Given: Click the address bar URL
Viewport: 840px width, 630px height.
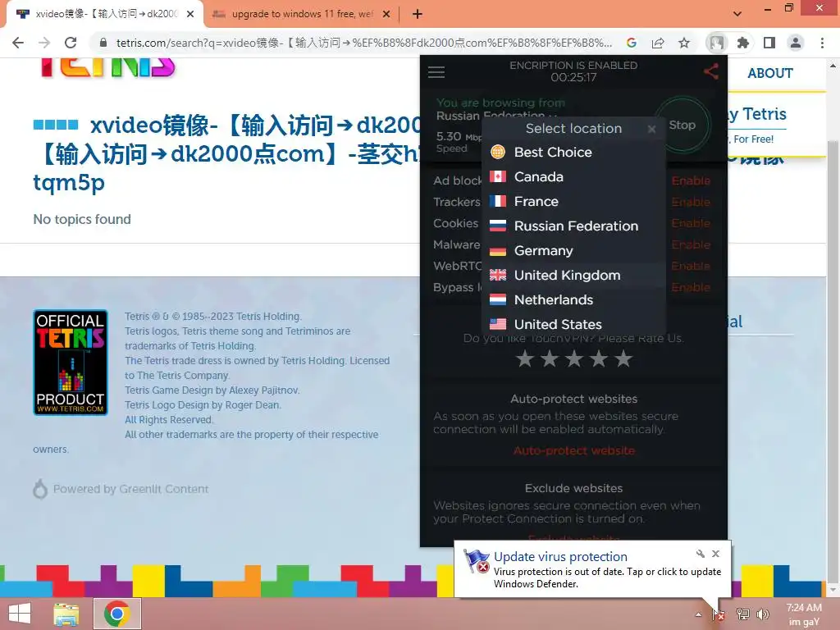Looking at the screenshot, I should (x=363, y=43).
